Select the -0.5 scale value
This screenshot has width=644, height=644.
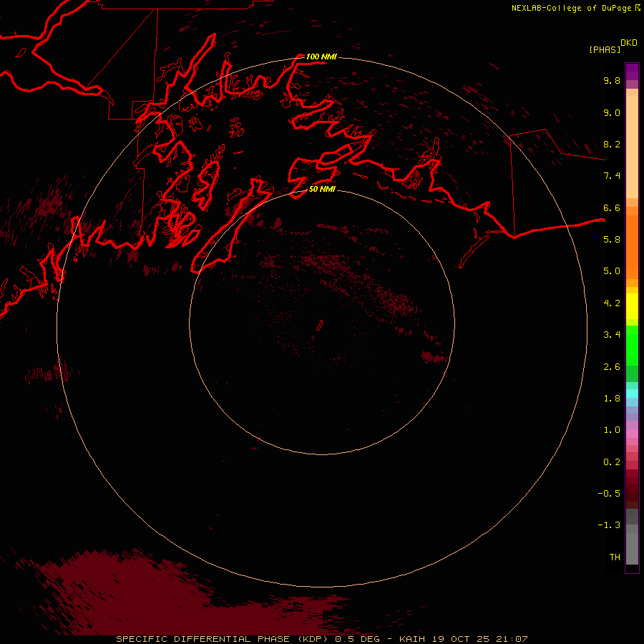(x=609, y=494)
